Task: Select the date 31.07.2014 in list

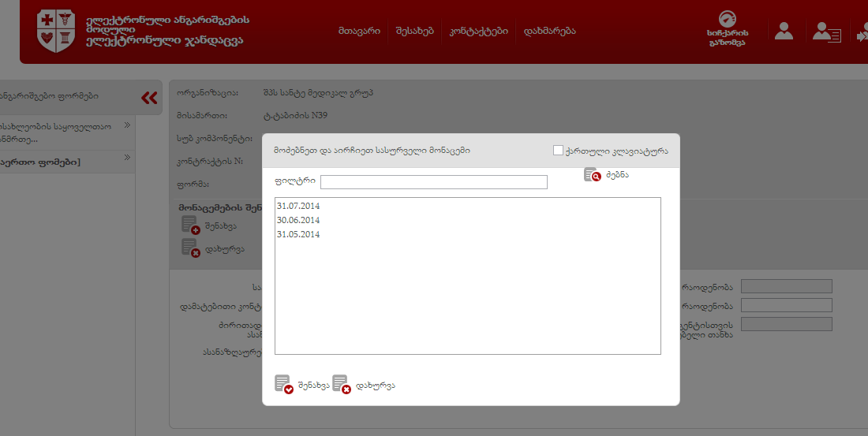Action: [298, 206]
